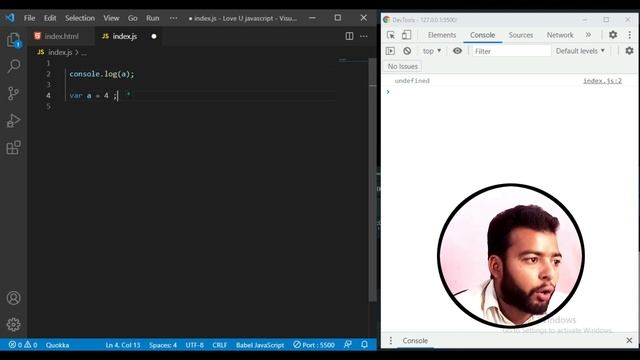Show more DevTools tabs chevron
This screenshot has height=360, width=640.
588,35
